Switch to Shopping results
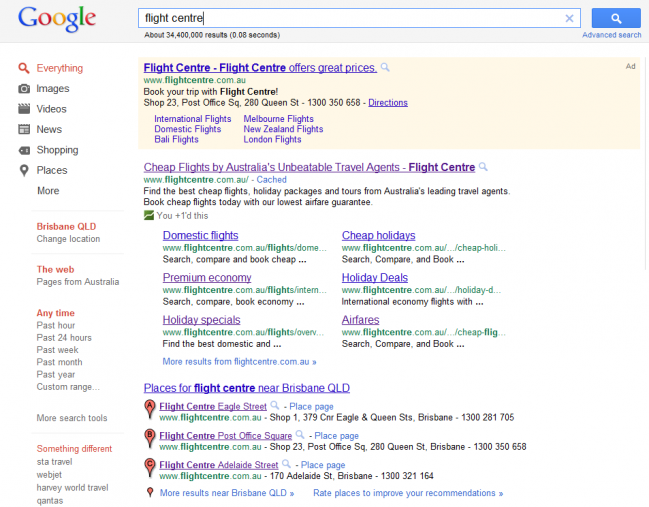The height and width of the screenshot is (507, 649). (x=57, y=150)
